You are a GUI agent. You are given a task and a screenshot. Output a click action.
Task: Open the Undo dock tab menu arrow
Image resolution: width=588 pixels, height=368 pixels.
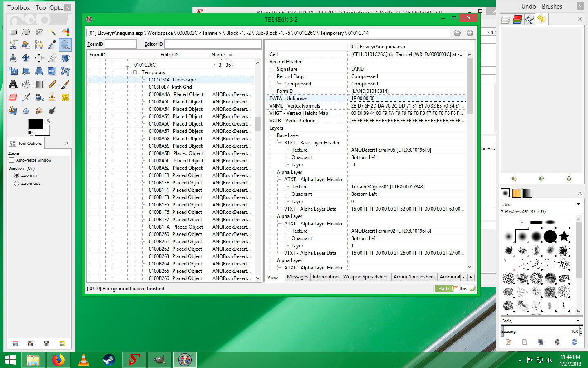(580, 19)
